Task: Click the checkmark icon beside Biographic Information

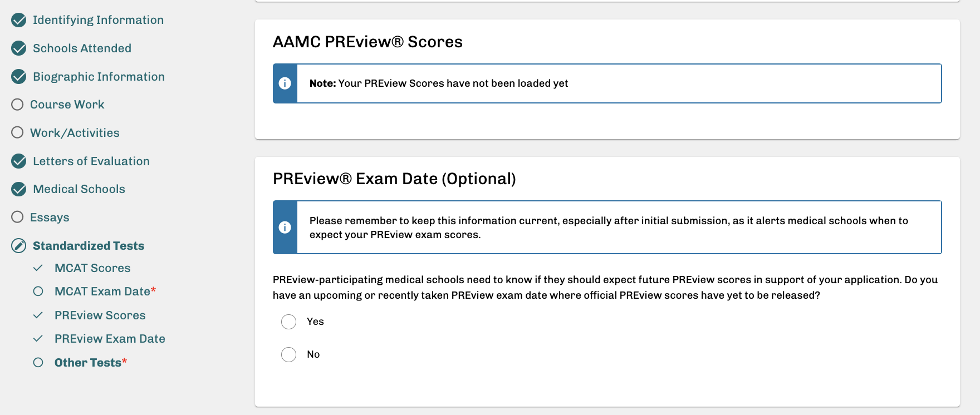Action: [x=17, y=76]
